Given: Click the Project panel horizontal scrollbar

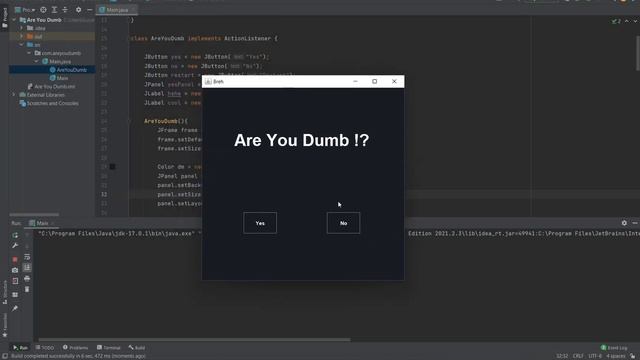Looking at the screenshot, I should pos(34,214).
